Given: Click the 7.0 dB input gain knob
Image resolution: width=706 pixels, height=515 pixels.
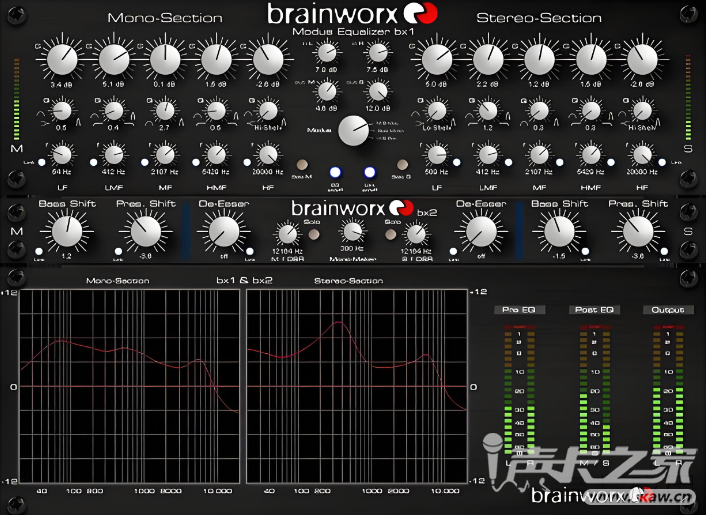Looking at the screenshot, I should pyautogui.click(x=327, y=53).
